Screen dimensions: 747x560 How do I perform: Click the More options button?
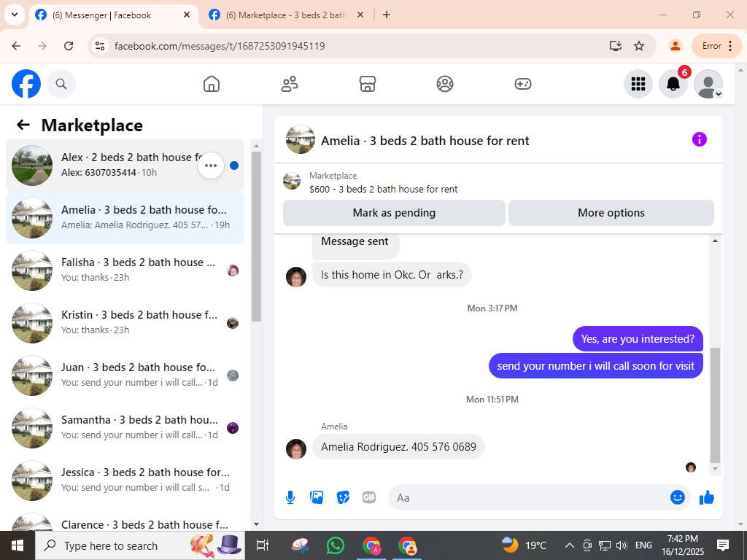pos(611,213)
